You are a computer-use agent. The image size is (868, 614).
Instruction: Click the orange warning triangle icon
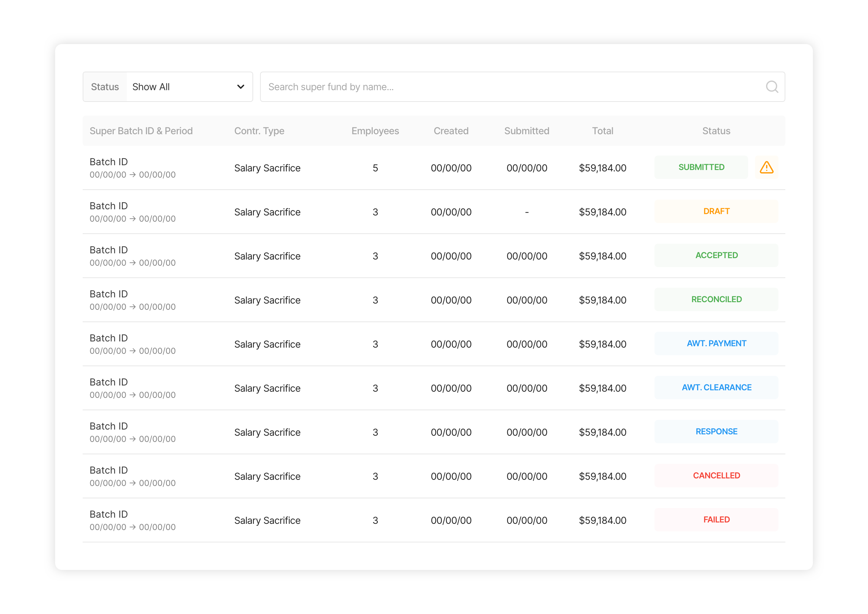click(x=766, y=168)
